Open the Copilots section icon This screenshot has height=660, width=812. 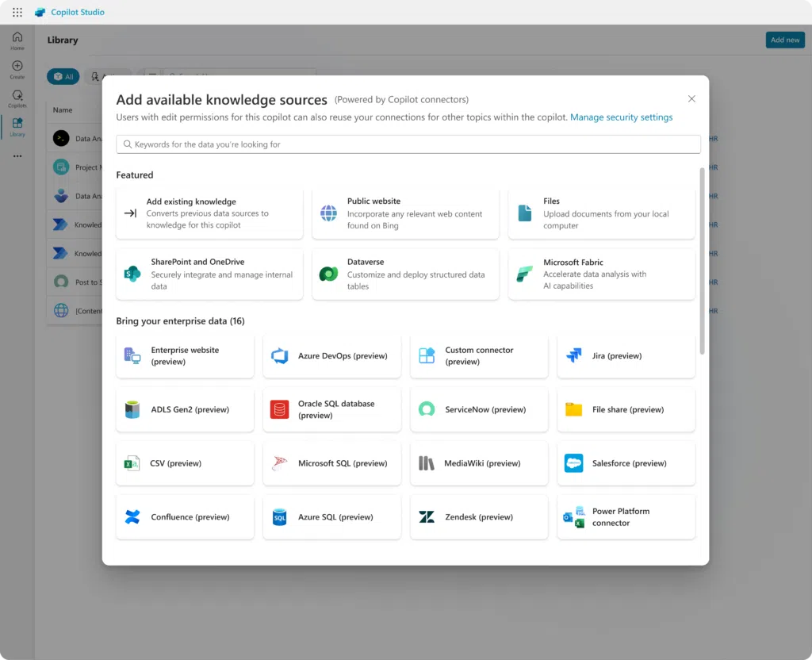tap(17, 98)
